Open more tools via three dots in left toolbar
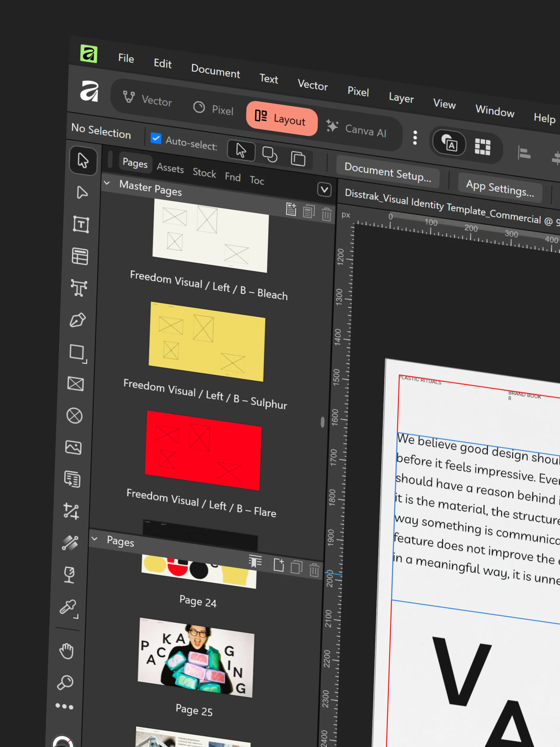Image resolution: width=560 pixels, height=747 pixels. pos(64,706)
